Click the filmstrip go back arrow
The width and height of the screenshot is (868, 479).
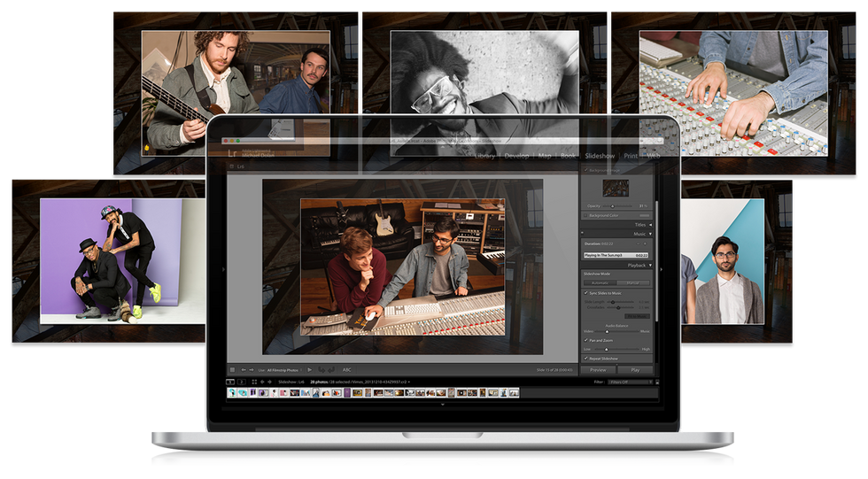pyautogui.click(x=262, y=382)
